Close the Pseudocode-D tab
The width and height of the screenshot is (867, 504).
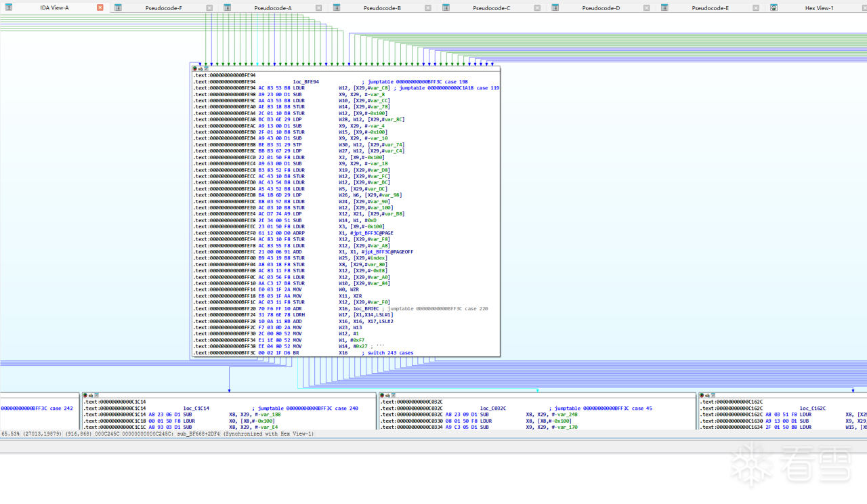646,8
